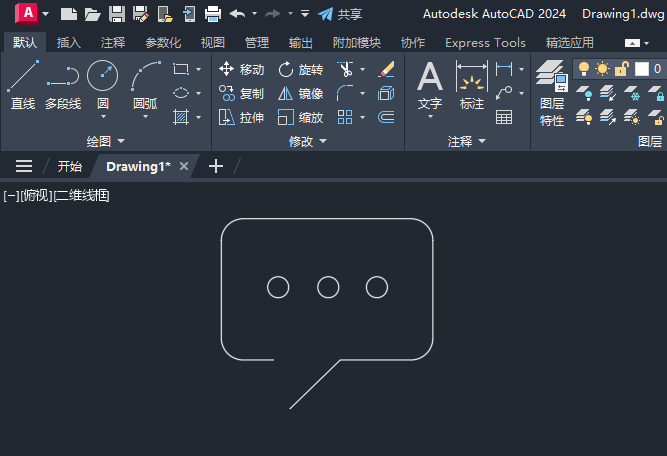Screen dimensions: 667x456
Task: Click the Freeze layer snowflake icon
Action: 632,93
